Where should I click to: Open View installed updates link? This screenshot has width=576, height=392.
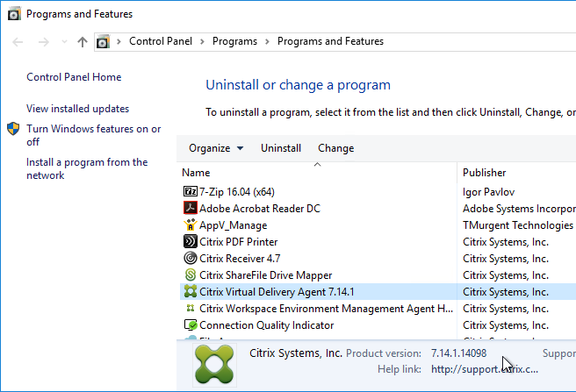tap(77, 109)
